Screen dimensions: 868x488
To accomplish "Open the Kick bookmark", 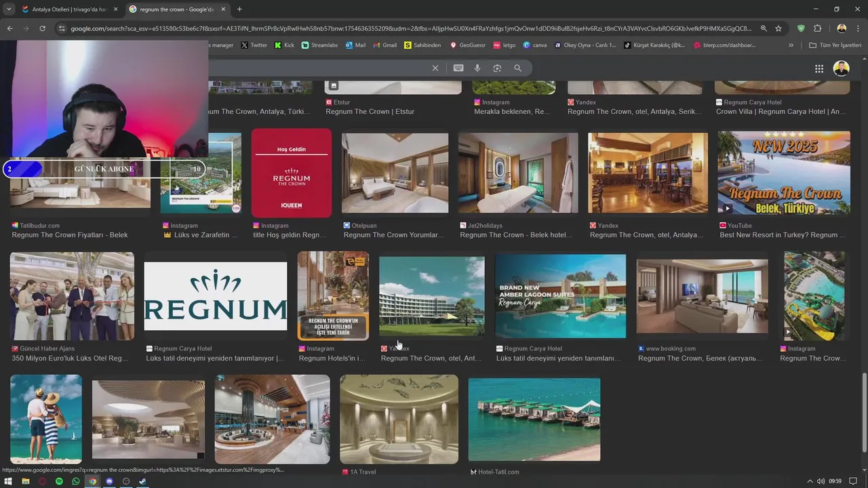I will [283, 45].
